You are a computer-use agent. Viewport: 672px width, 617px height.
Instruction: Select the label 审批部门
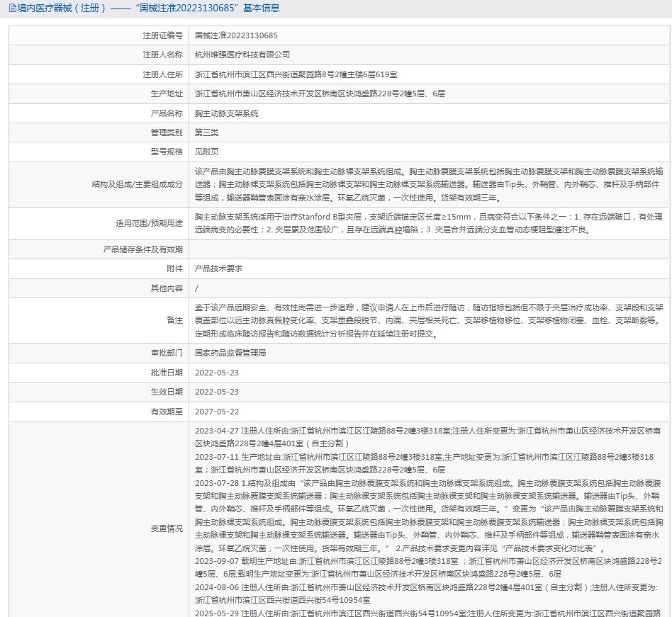click(167, 353)
